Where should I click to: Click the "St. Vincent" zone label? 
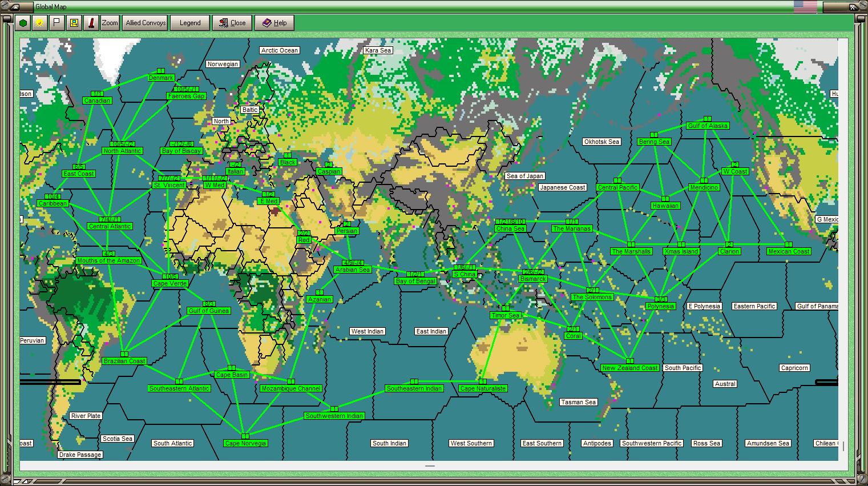(169, 185)
